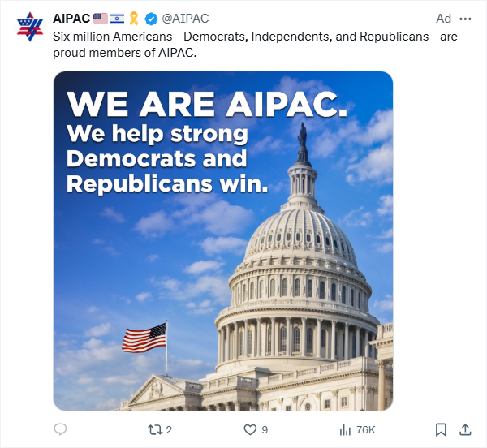Click the like count of 9
This screenshot has height=448, width=487.
(265, 429)
